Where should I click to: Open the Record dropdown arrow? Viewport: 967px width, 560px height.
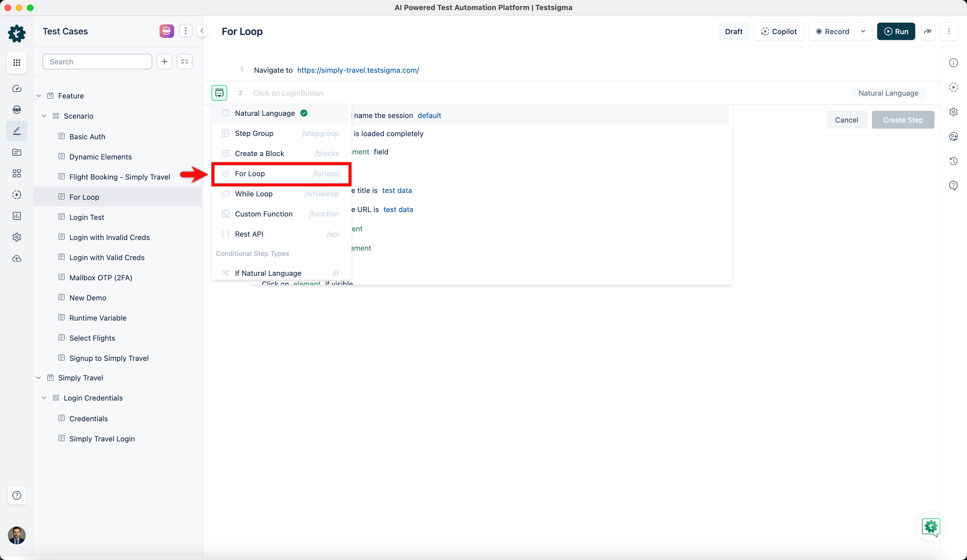point(863,31)
